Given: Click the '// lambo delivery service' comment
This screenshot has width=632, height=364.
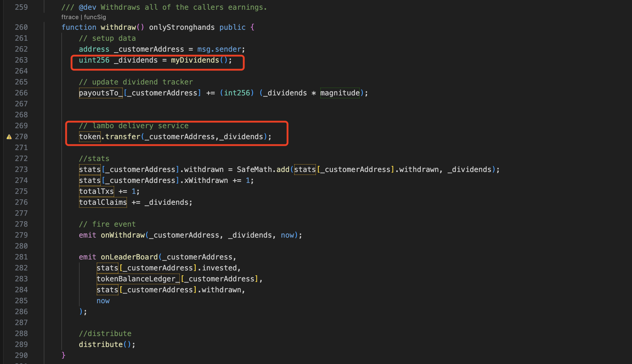Looking at the screenshot, I should point(134,126).
